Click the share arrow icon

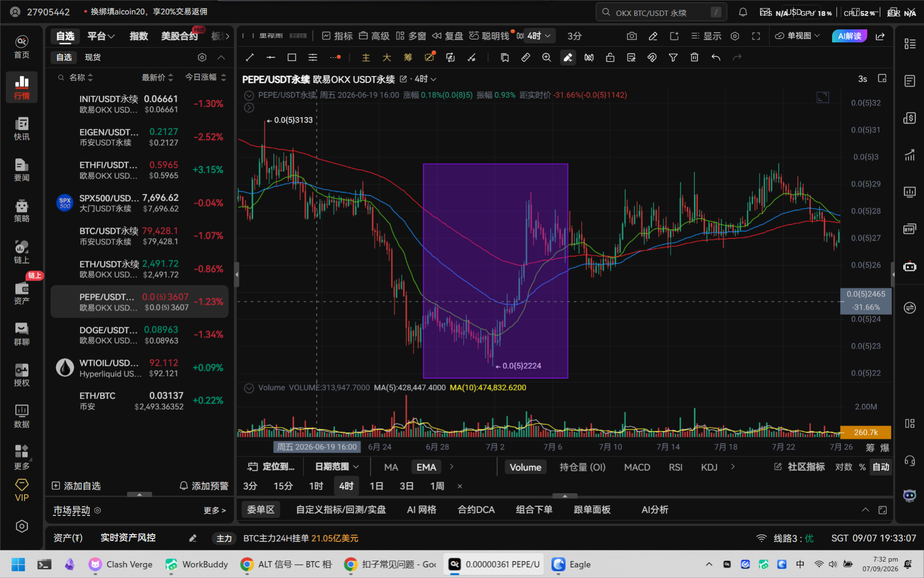point(880,36)
